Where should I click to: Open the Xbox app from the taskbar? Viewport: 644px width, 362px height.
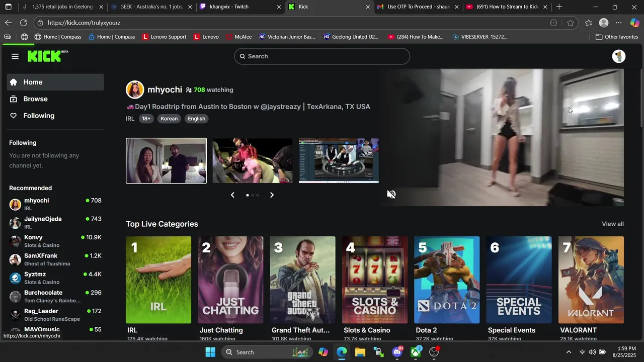click(416, 352)
